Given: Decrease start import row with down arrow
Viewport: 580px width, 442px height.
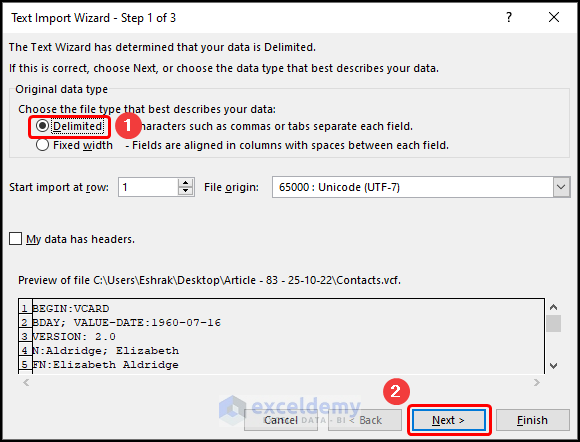Looking at the screenshot, I should pos(185,191).
